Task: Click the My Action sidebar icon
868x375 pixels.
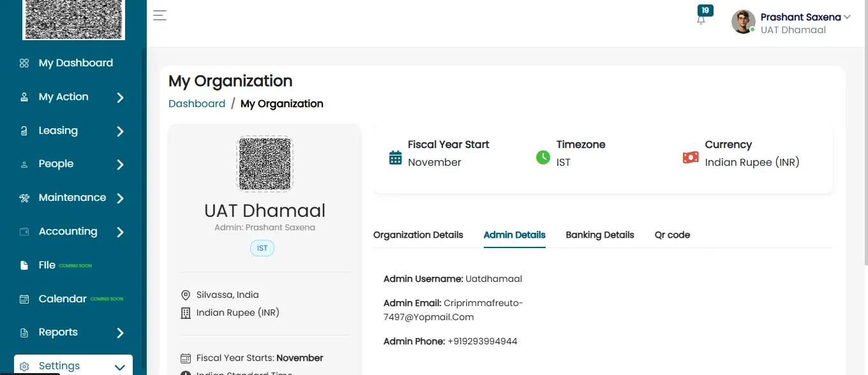Action: 24,97
